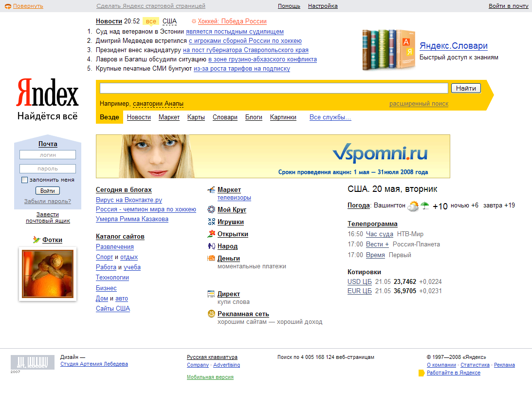
Task: Click the пароль input field
Action: (48, 168)
